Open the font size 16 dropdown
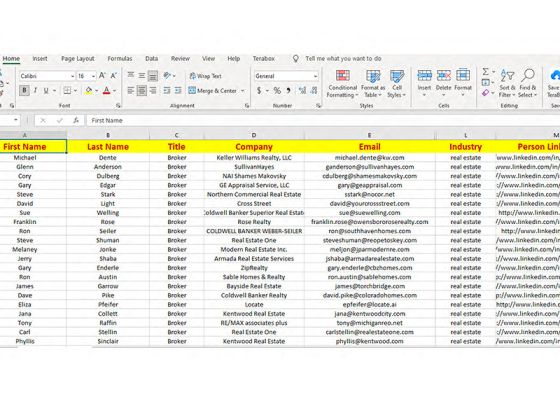 93,76
